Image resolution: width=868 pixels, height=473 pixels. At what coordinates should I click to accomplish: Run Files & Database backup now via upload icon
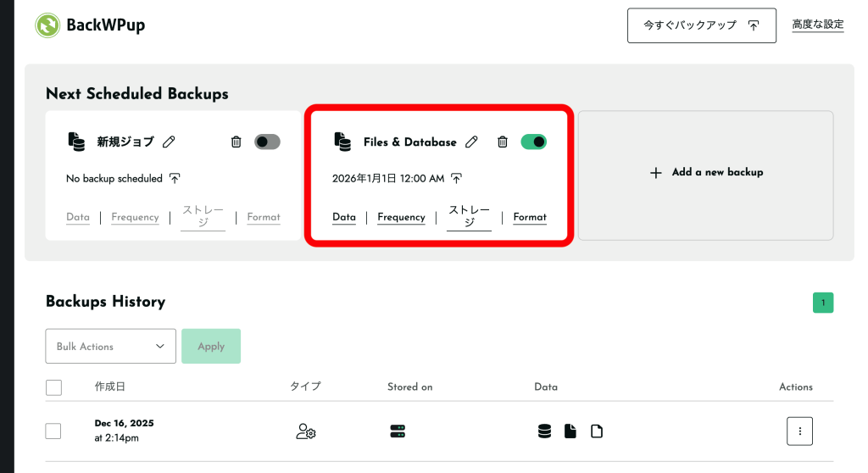[x=456, y=178]
